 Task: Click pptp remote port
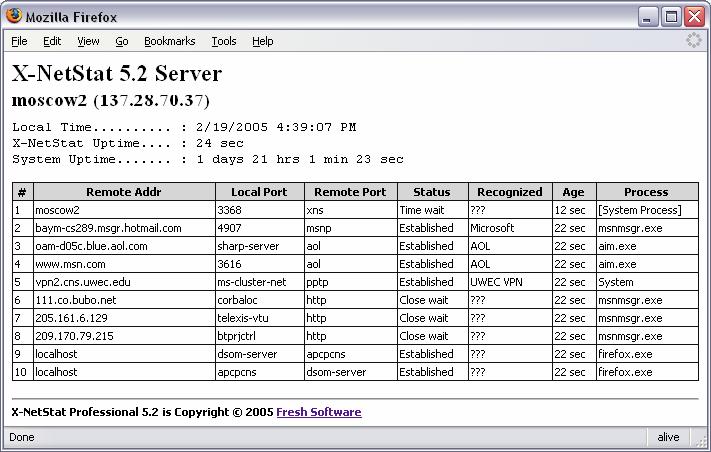pyautogui.click(x=317, y=282)
